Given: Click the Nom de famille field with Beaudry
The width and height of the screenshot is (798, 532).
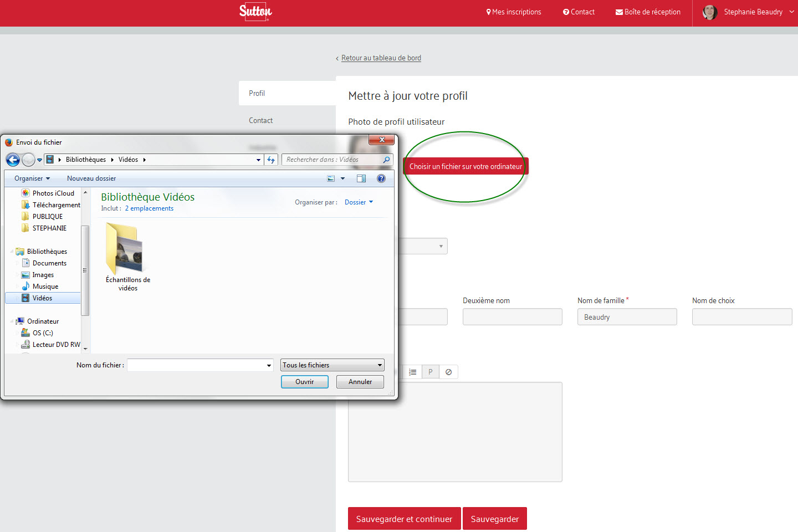Looking at the screenshot, I should pyautogui.click(x=627, y=316).
